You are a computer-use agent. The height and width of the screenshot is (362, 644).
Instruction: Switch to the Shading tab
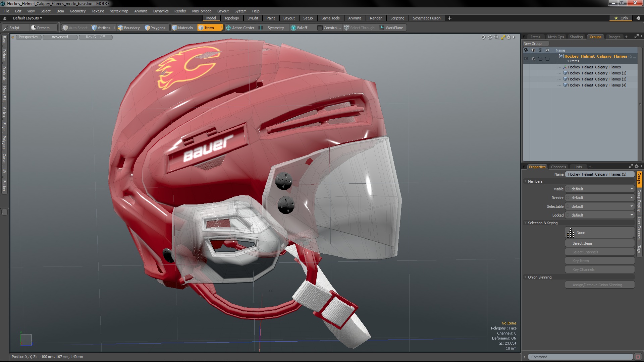tap(576, 37)
